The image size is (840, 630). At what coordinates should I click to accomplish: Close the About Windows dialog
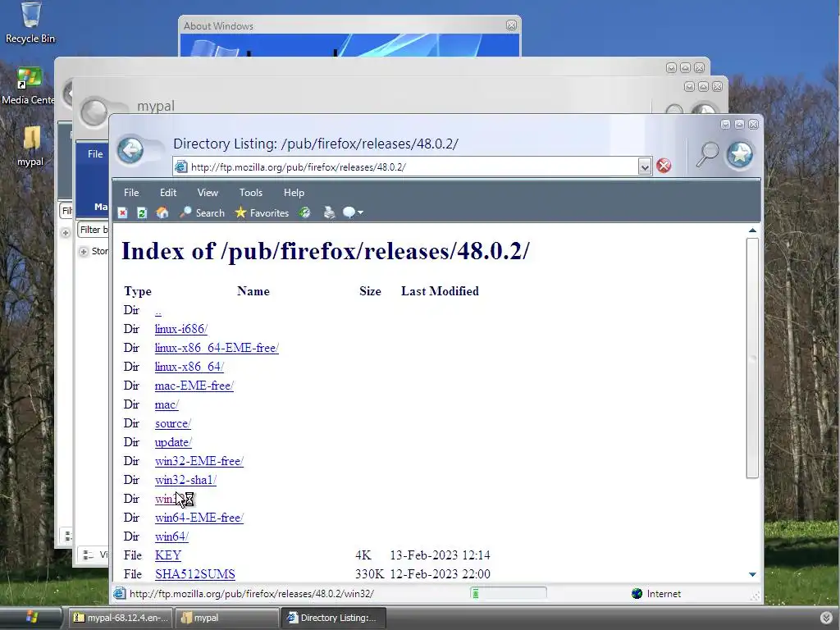coord(511,25)
